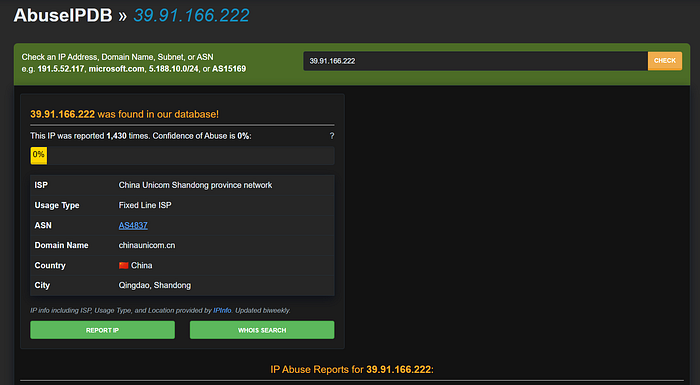Screen dimensions: 700x385
Task: Click the IP Abuse Reports heading
Action: point(352,369)
